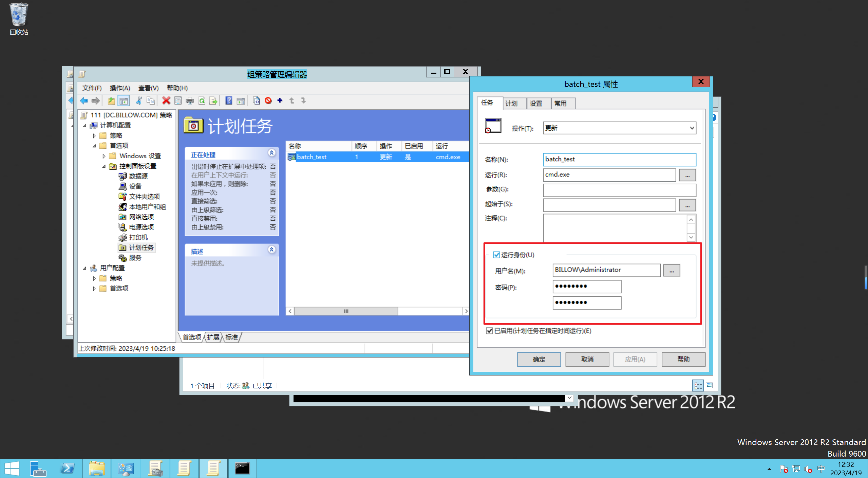Collapse the 控制面板设置 node

click(104, 166)
